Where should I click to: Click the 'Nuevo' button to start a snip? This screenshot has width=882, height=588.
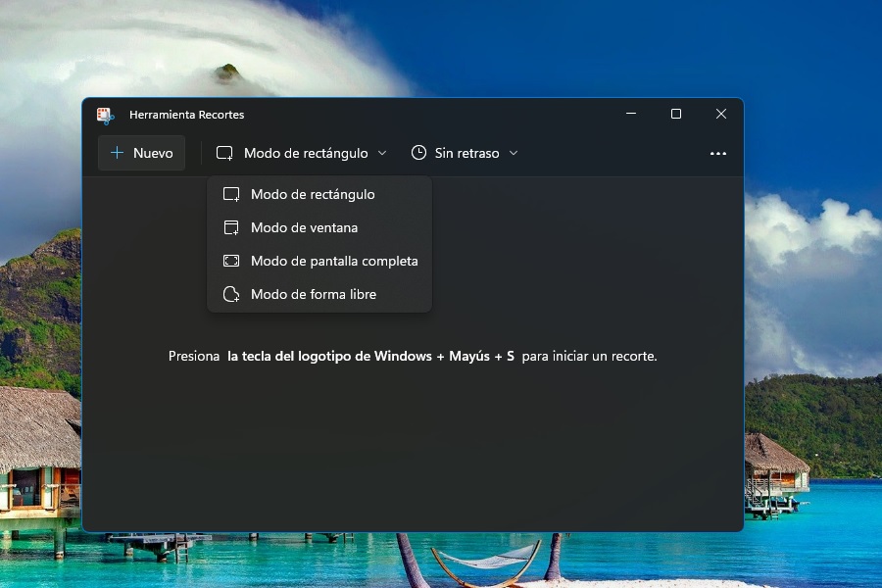pyautogui.click(x=141, y=153)
